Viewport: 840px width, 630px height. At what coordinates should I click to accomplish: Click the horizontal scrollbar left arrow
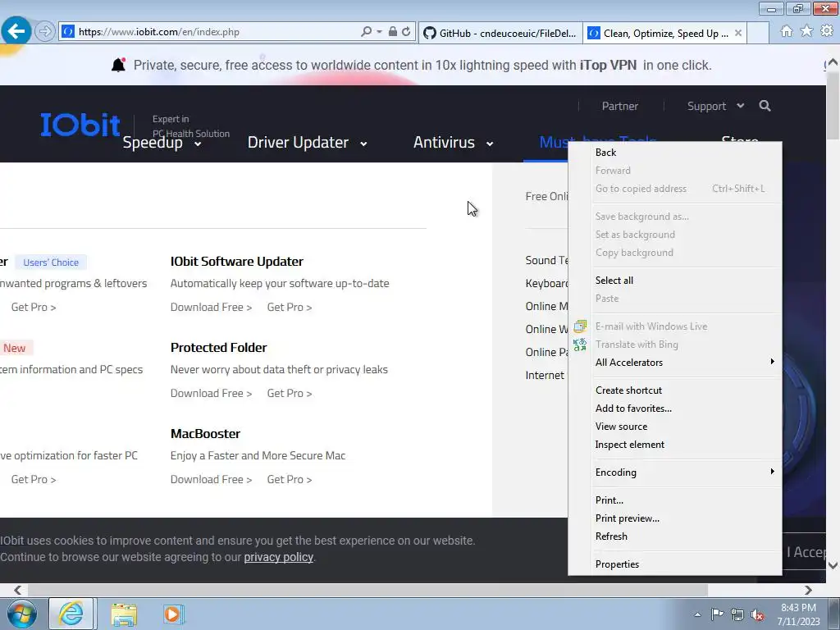pos(18,590)
